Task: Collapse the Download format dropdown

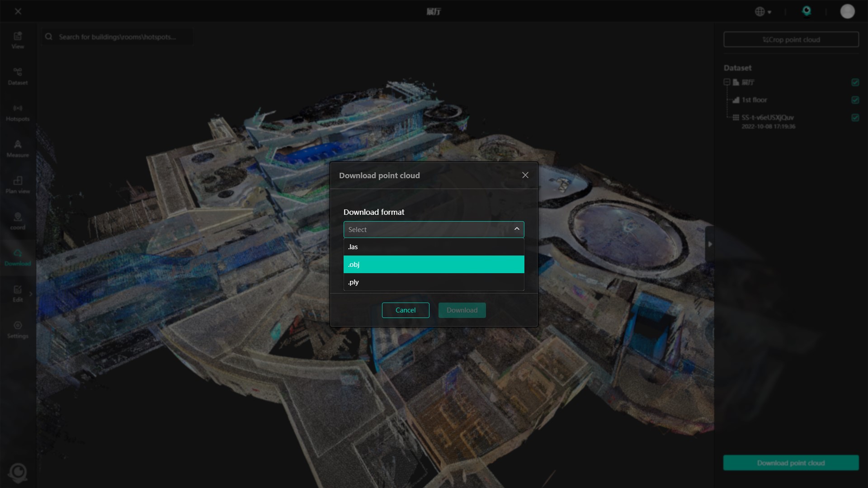Action: pos(517,229)
